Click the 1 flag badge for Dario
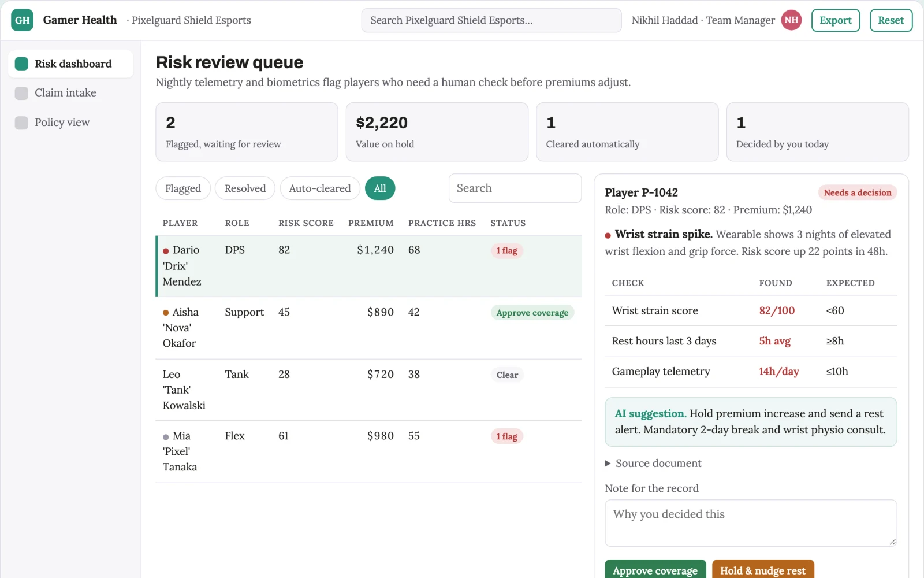This screenshot has height=578, width=924. click(x=506, y=251)
